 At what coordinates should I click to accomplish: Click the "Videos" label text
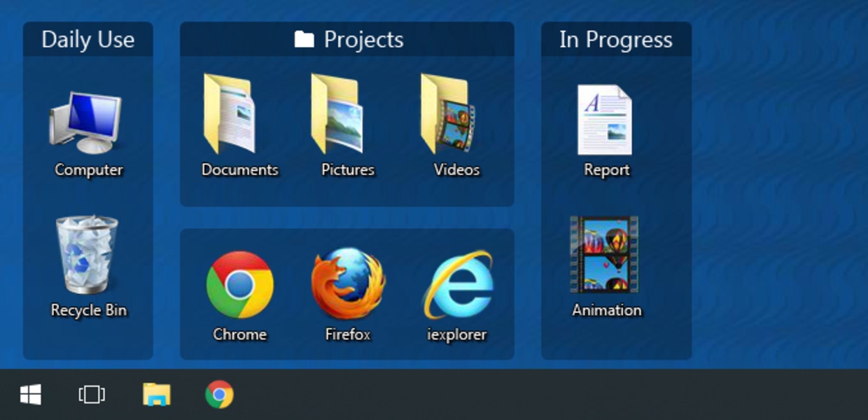click(457, 169)
